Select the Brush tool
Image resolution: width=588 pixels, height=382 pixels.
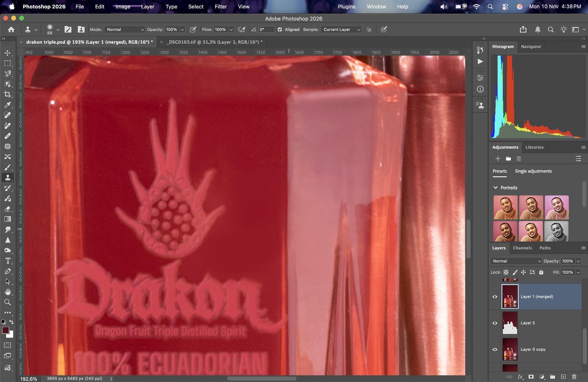tap(7, 167)
